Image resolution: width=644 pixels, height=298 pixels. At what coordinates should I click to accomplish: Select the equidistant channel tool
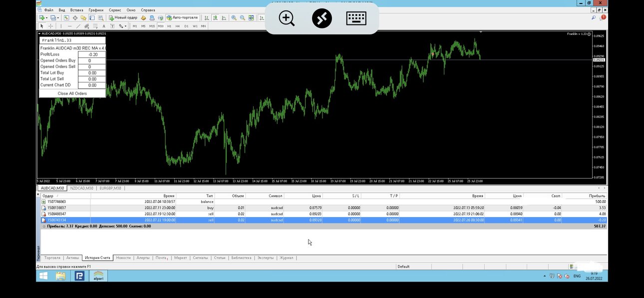pyautogui.click(x=87, y=26)
